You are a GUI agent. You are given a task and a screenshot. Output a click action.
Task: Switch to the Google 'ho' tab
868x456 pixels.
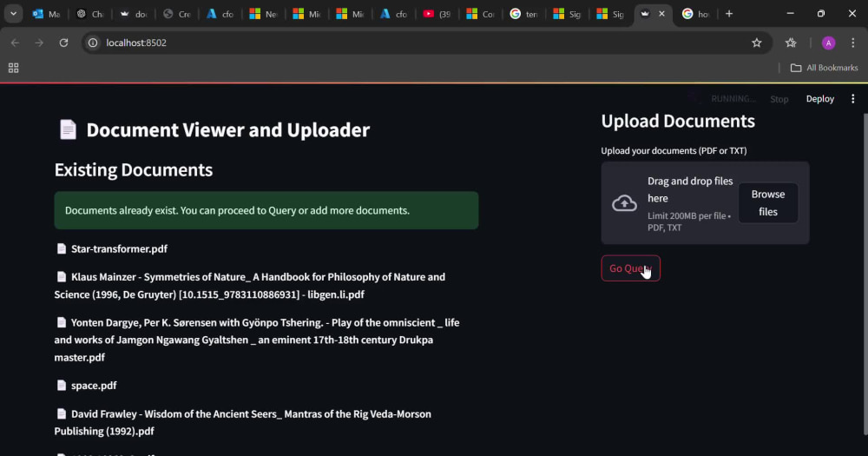696,14
